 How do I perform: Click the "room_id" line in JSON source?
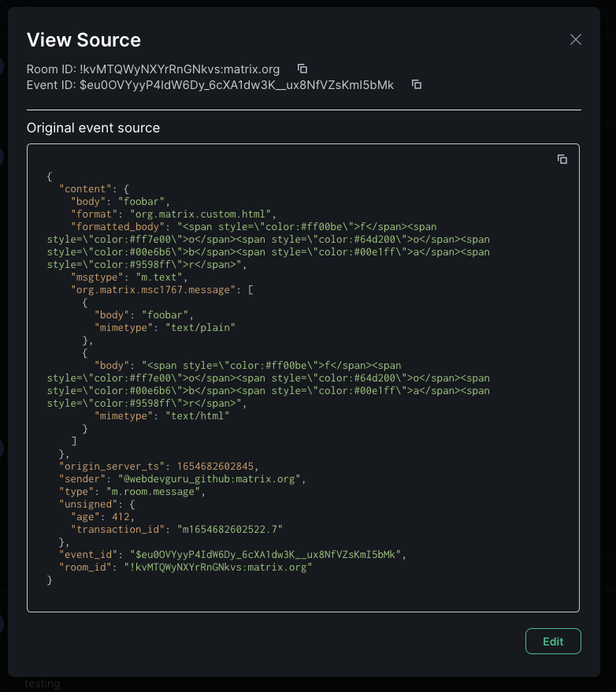point(186,567)
